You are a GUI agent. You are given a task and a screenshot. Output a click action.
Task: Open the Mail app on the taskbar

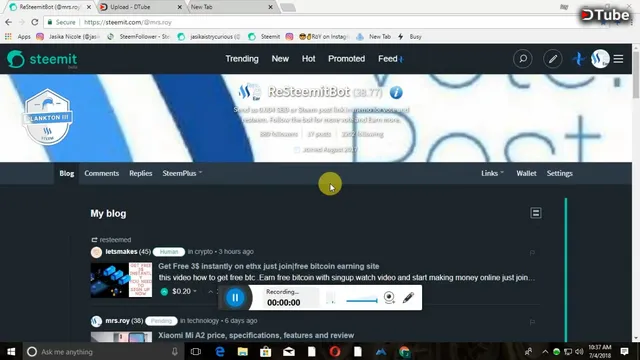click(x=289, y=351)
